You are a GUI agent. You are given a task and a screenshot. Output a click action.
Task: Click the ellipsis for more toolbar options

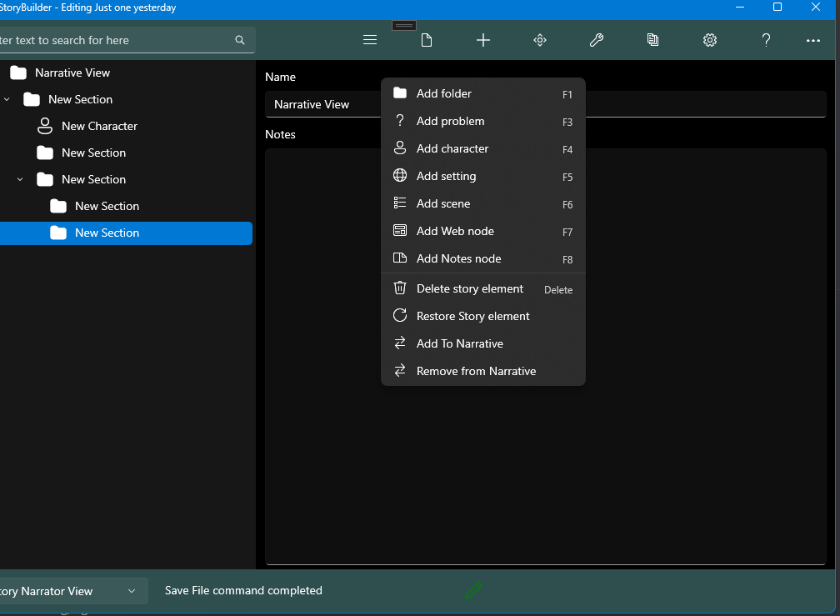[812, 39]
